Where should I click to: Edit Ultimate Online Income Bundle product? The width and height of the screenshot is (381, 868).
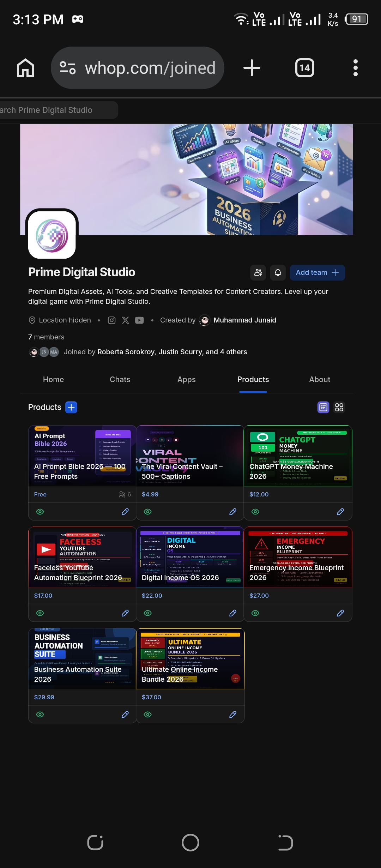point(233,715)
